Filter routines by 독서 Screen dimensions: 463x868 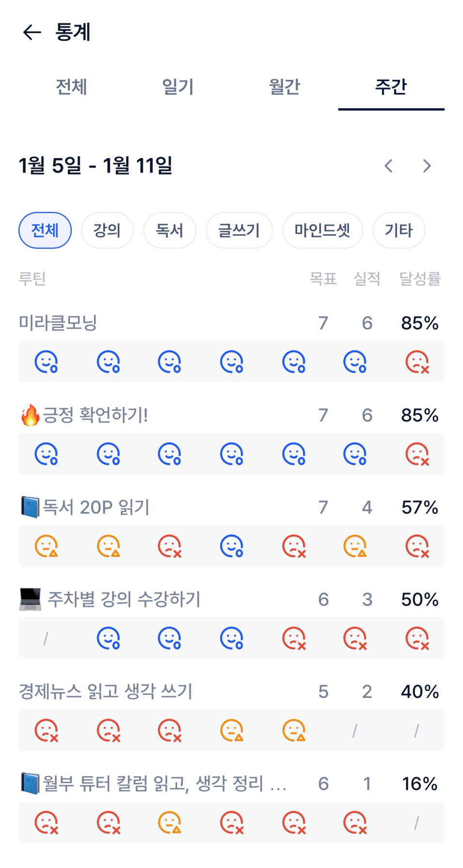point(170,230)
